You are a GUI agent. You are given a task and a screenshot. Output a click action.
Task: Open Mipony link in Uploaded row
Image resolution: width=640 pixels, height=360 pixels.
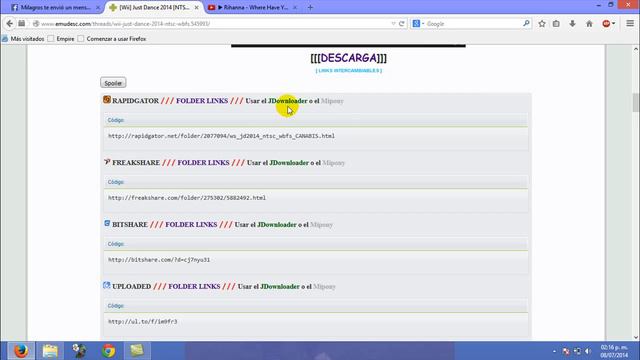pos(324,287)
